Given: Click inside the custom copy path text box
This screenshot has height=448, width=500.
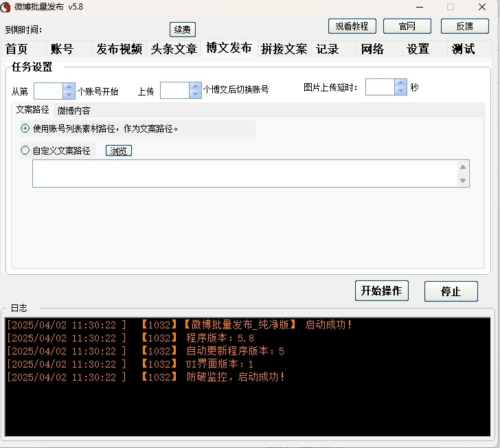Looking at the screenshot, I should (245, 174).
